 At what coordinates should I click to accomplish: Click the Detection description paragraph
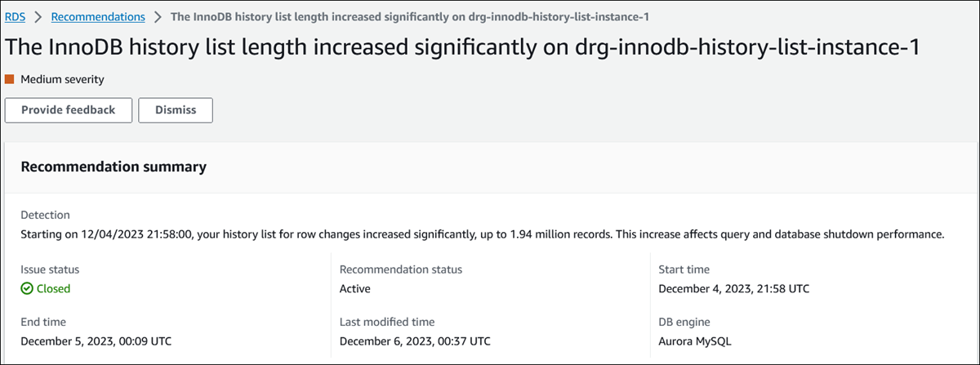point(482,234)
